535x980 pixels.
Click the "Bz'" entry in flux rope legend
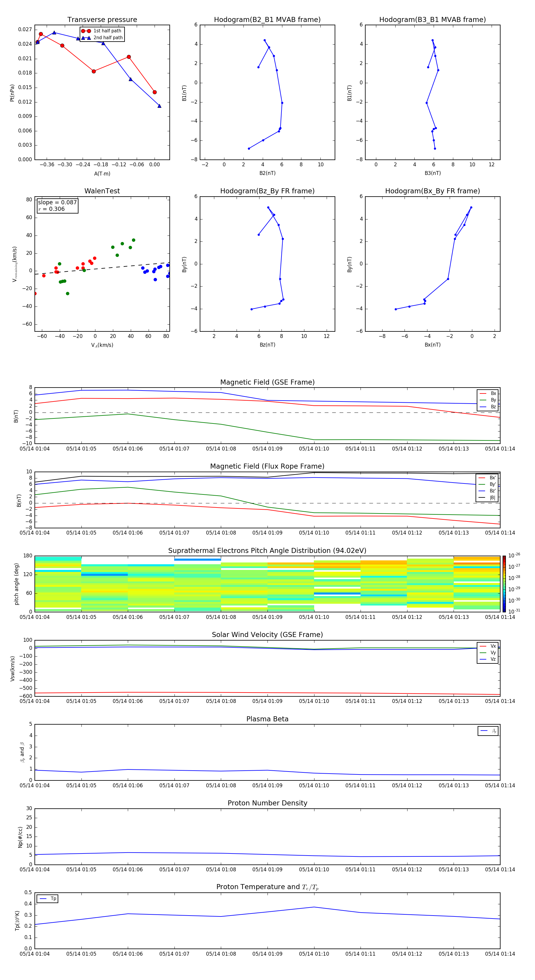point(487,491)
